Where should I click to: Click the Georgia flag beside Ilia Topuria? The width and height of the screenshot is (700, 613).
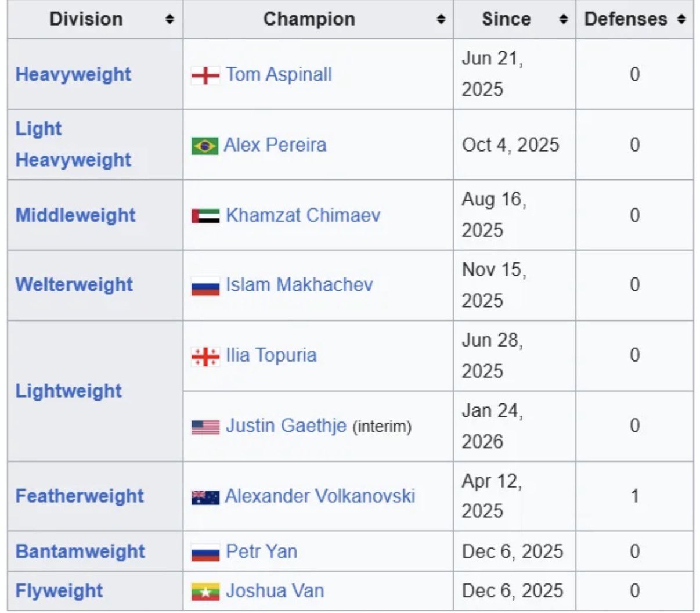[x=205, y=356]
